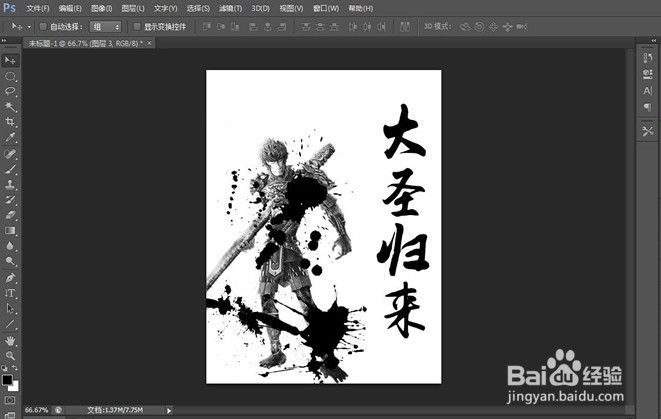Screen dimensions: 661x419
Task: Select the Move tool in the toolbox
Action: pyautogui.click(x=10, y=61)
